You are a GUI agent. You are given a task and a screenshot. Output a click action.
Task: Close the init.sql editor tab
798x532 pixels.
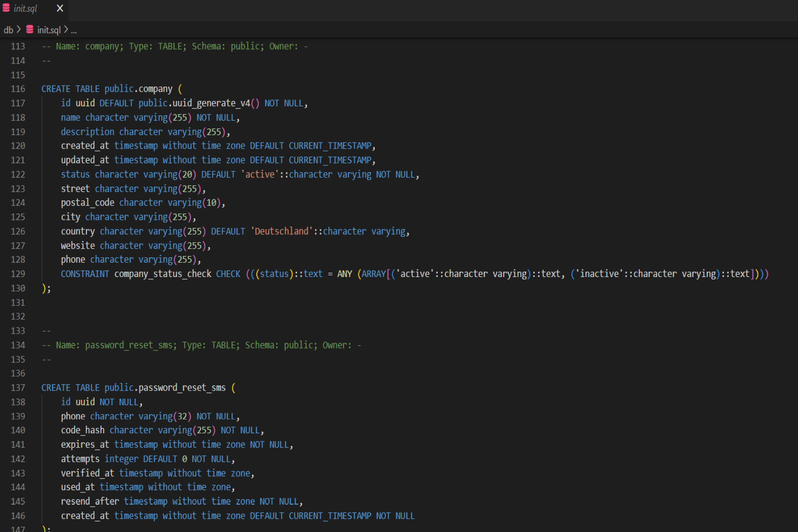(x=60, y=8)
